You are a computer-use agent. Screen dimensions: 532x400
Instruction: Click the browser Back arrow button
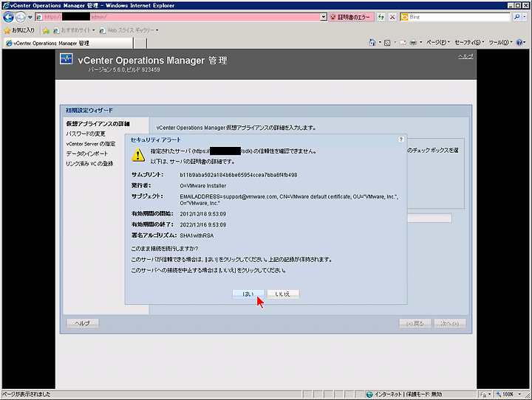click(8, 17)
